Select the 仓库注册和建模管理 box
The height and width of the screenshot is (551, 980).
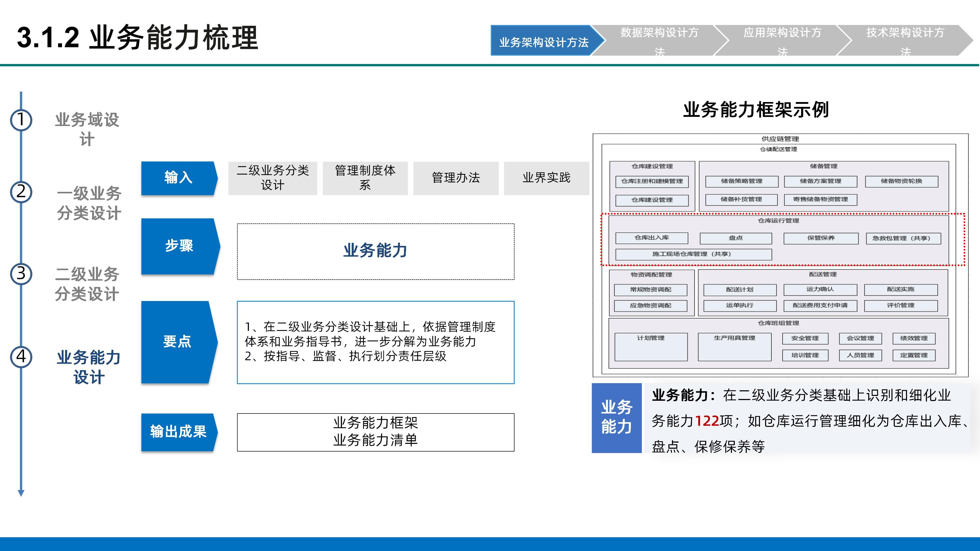tap(652, 181)
